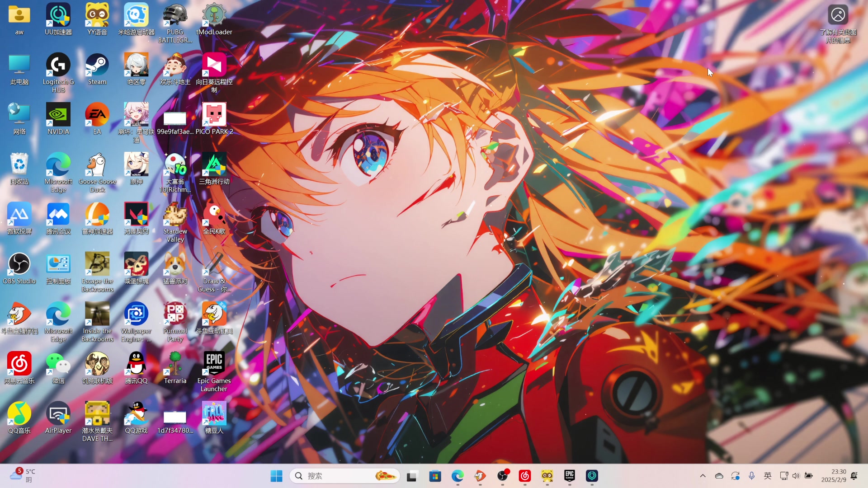
Task: Open the 猛兽派对 Party Animals icon
Action: tap(175, 268)
